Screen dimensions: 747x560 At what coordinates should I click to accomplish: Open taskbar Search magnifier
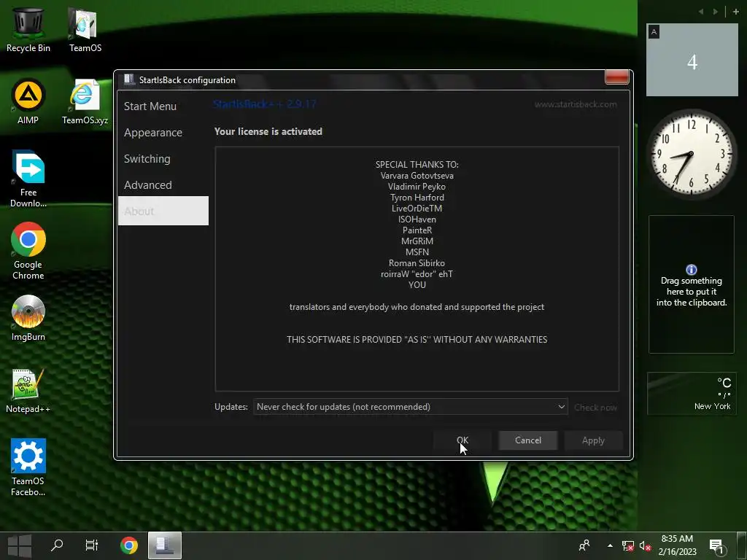point(57,545)
